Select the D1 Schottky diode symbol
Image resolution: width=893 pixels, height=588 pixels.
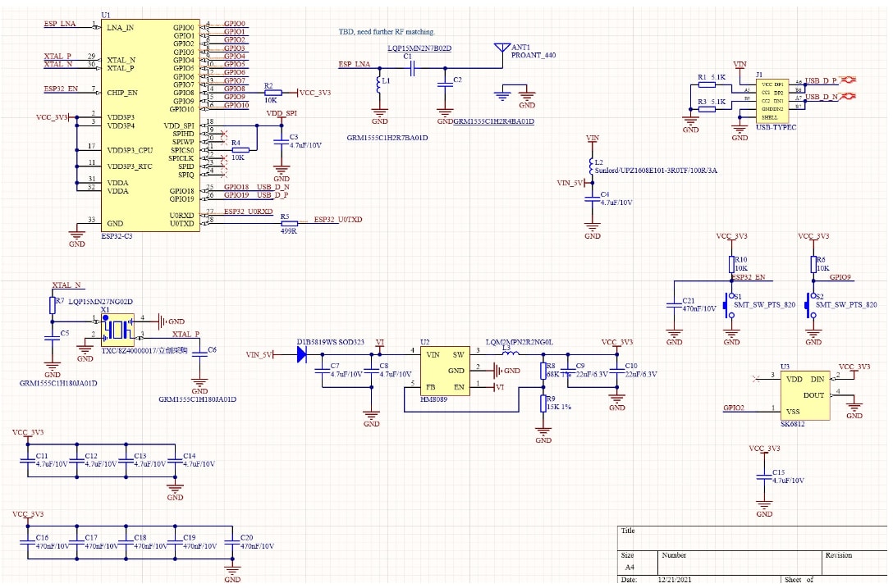point(301,354)
